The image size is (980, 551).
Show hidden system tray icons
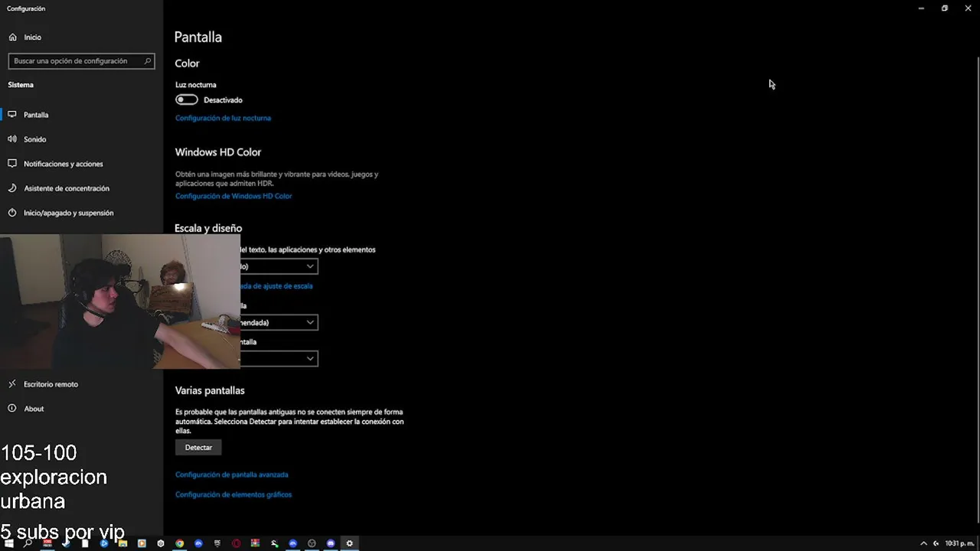(923, 543)
